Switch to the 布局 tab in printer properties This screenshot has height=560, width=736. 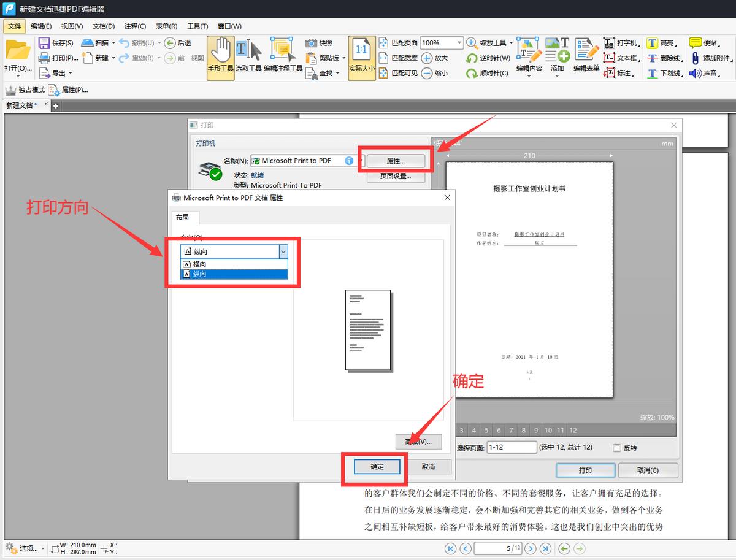[x=183, y=217]
